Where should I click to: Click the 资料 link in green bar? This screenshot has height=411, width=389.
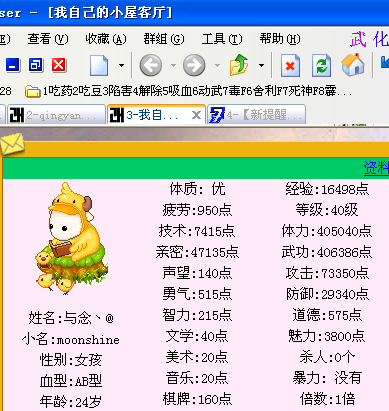click(x=376, y=168)
